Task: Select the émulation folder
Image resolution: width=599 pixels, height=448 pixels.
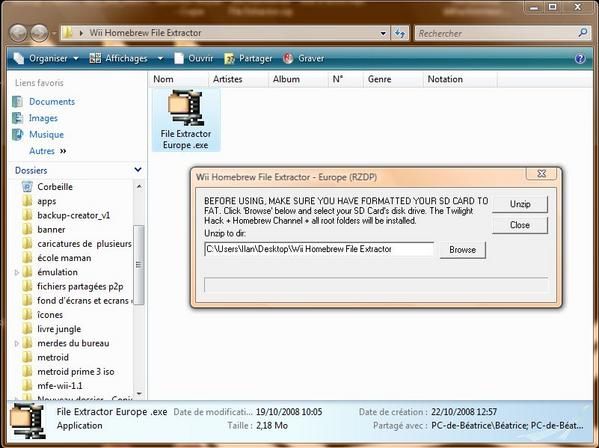Action: tap(57, 272)
